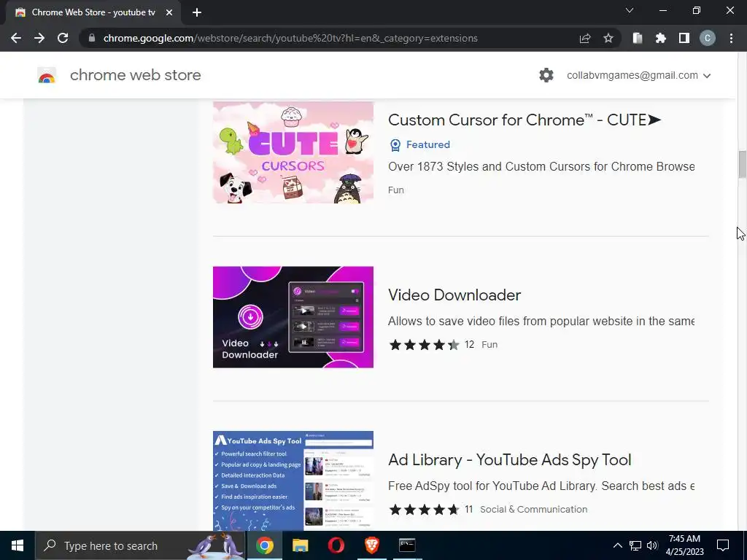Reload the Chrome Web Store page
The height and width of the screenshot is (560, 747).
tap(63, 38)
